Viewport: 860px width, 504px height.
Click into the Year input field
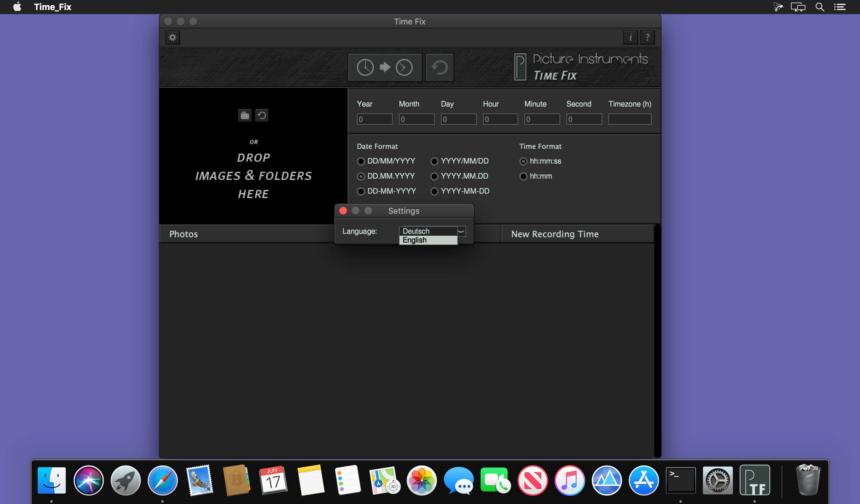coord(374,119)
